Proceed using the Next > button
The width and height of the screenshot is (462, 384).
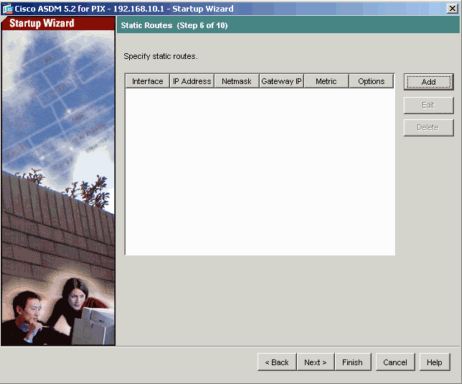point(315,362)
